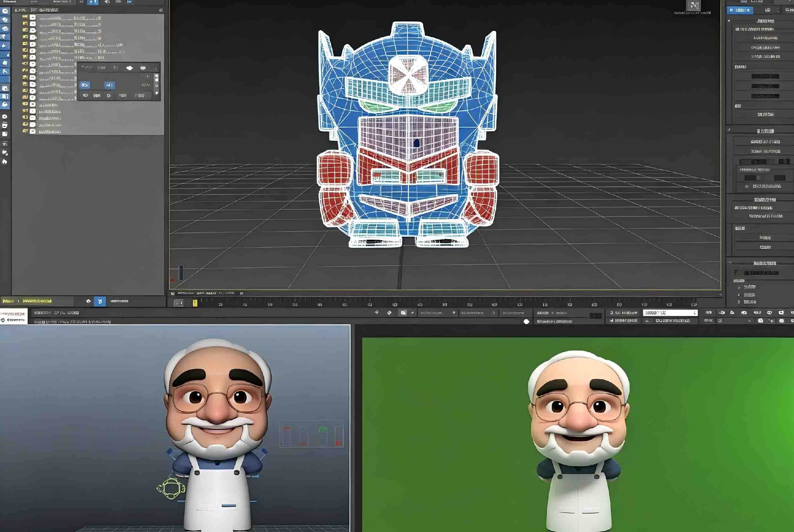
Task: Click the view cube icon at the viewport's top-right corner
Action: point(694,5)
